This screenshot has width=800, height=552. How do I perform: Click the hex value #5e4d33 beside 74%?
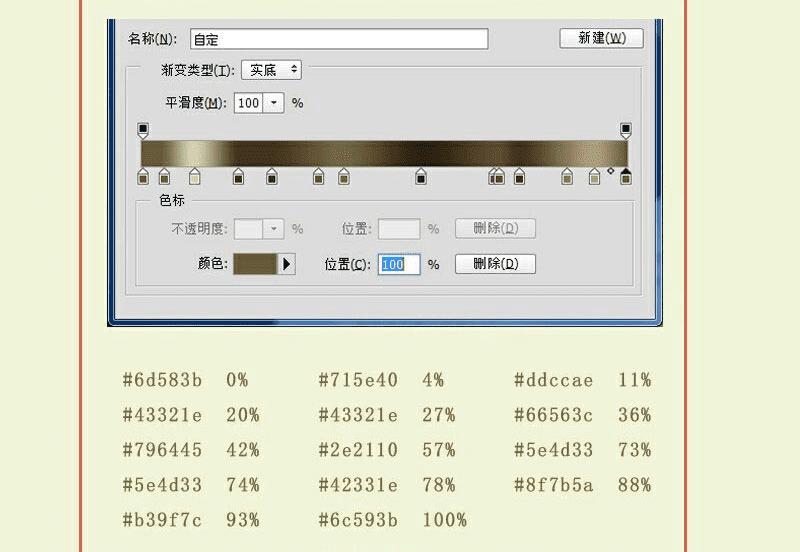pyautogui.click(x=162, y=485)
